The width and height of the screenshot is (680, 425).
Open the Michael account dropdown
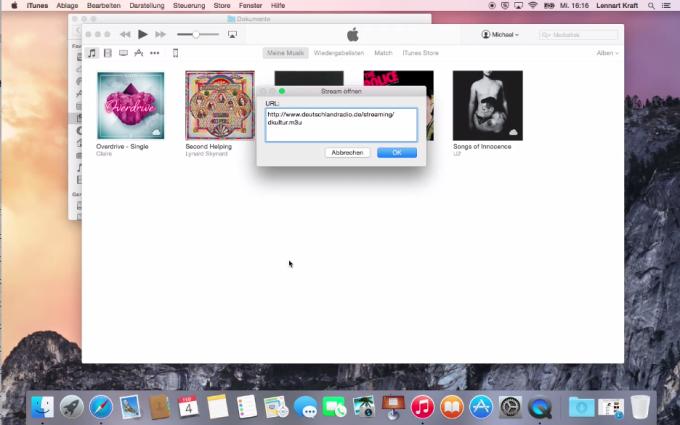click(x=500, y=34)
